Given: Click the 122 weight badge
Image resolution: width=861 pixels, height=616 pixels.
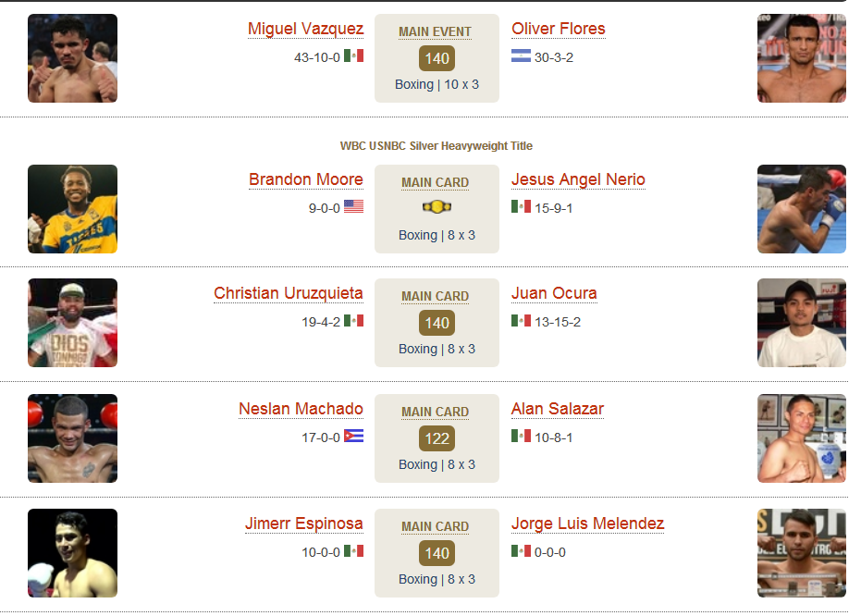Looking at the screenshot, I should 437,438.
